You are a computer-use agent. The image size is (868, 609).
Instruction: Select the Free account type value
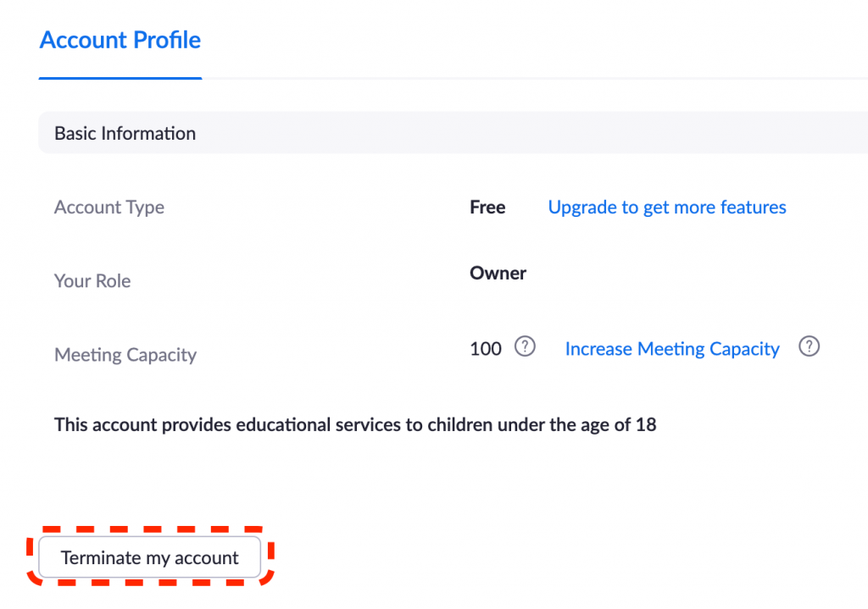coord(487,207)
